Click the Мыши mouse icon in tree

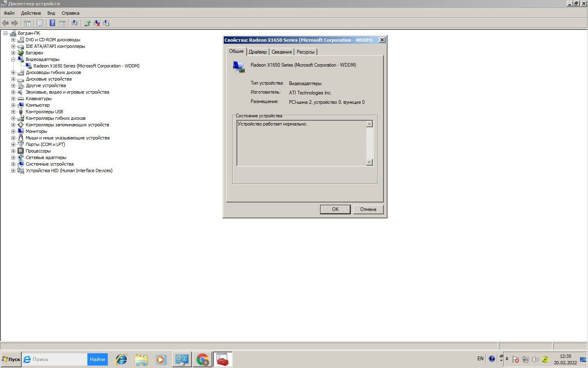[x=21, y=138]
